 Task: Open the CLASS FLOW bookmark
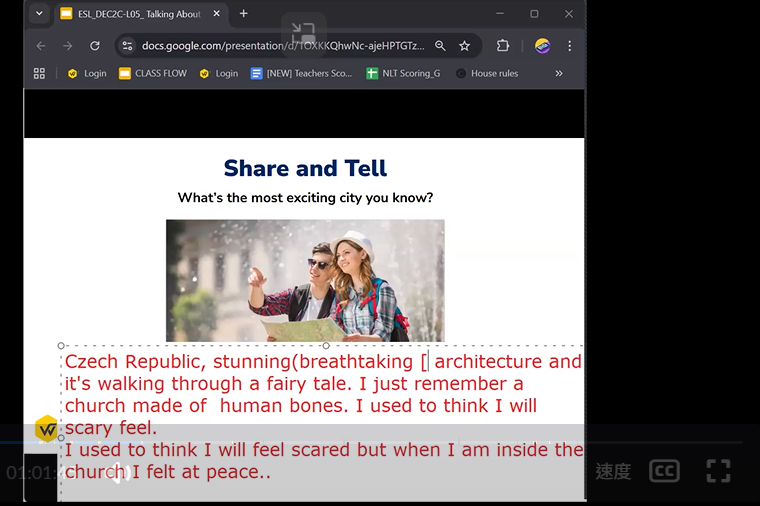click(x=153, y=73)
